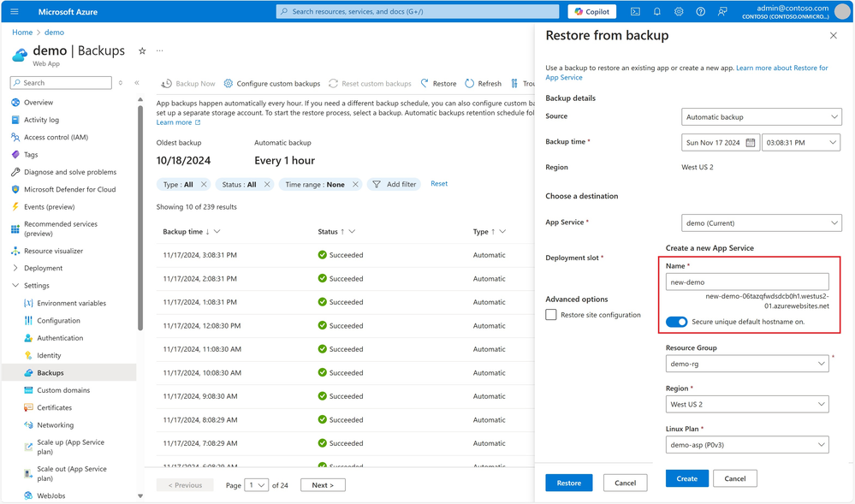
Task: Click Backup Now in the toolbar
Action: pyautogui.click(x=188, y=84)
